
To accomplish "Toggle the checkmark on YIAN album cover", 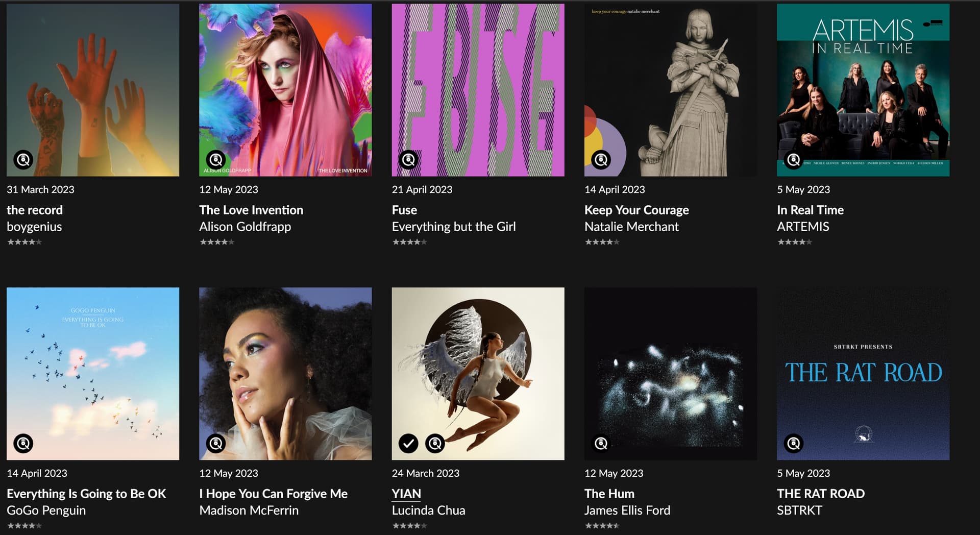I will coord(408,443).
